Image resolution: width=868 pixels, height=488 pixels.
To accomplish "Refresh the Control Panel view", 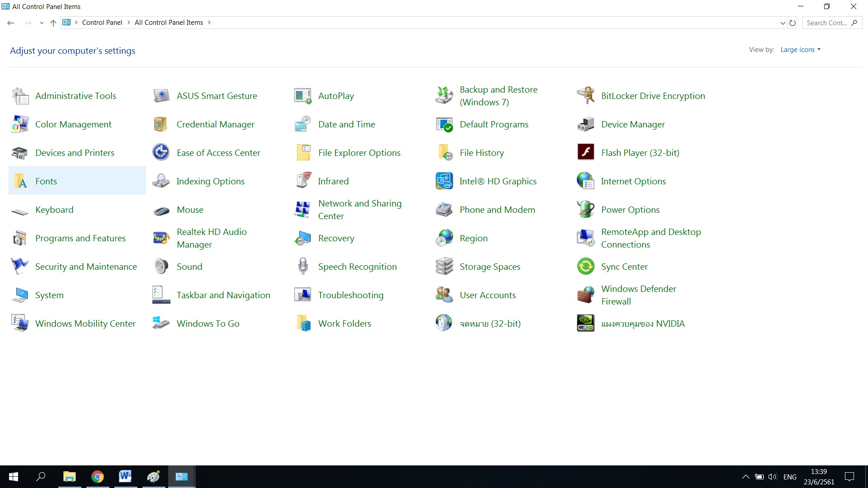I will pos(793,23).
